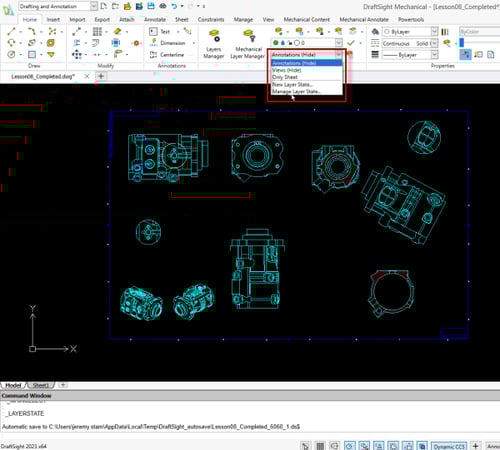Switch to the Mechanical Content ribbon tab
The width and height of the screenshot is (500, 450).
coord(307,19)
